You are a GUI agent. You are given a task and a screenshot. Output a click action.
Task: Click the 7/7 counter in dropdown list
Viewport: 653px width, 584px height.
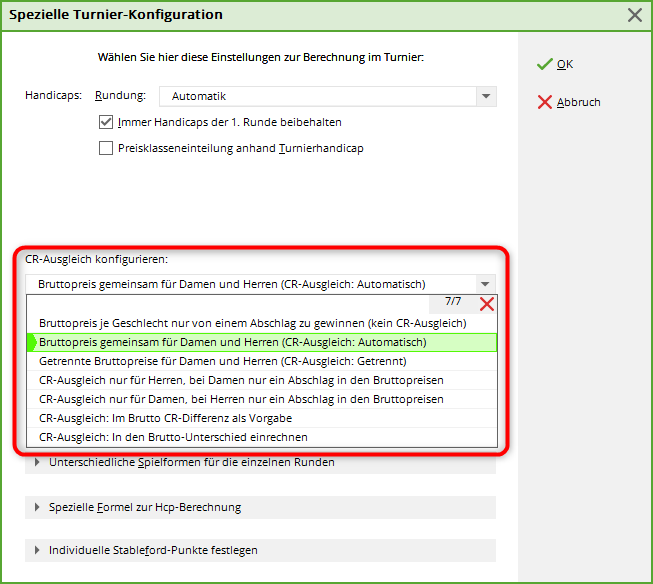(453, 301)
